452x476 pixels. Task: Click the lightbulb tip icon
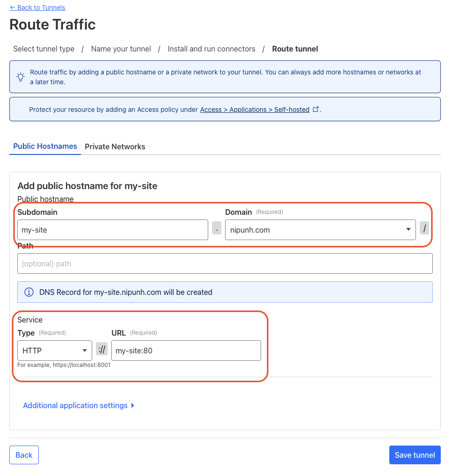[21, 76]
